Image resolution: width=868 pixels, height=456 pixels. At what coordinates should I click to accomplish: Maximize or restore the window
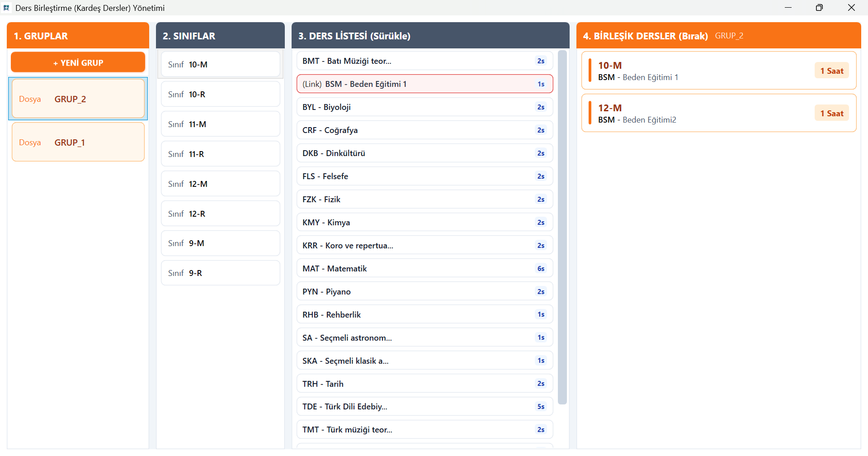point(819,8)
